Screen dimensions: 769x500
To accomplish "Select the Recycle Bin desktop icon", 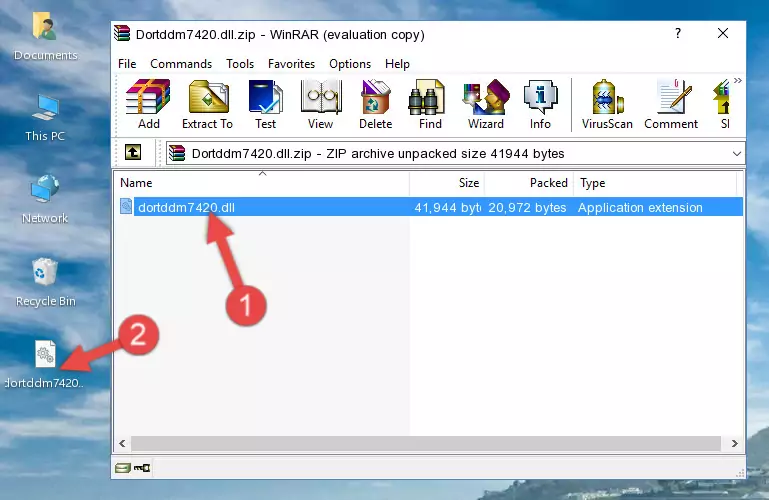I will [45, 283].
